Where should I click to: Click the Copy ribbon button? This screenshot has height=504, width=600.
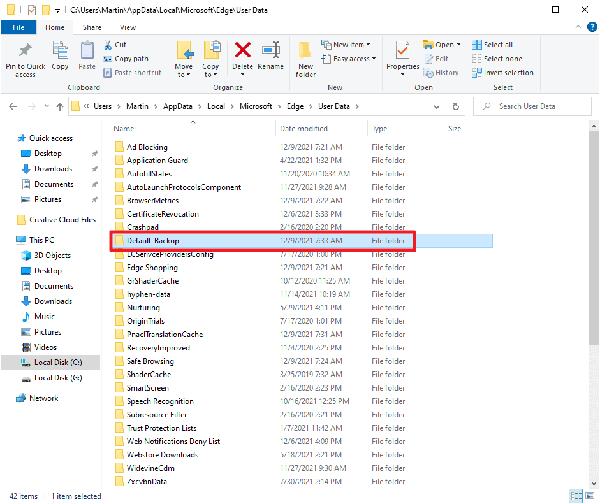(60, 55)
